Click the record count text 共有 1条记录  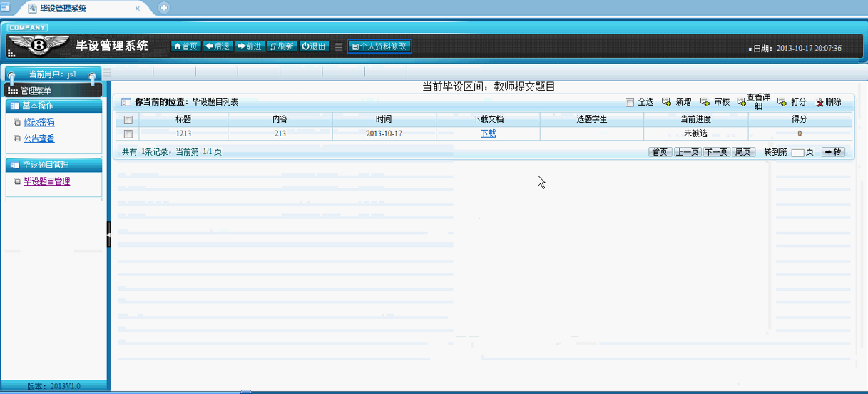pos(145,152)
